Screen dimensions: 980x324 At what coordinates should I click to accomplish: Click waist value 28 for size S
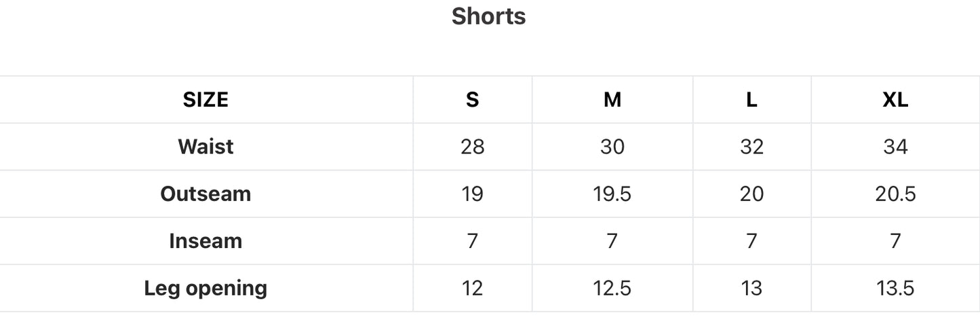point(473,147)
